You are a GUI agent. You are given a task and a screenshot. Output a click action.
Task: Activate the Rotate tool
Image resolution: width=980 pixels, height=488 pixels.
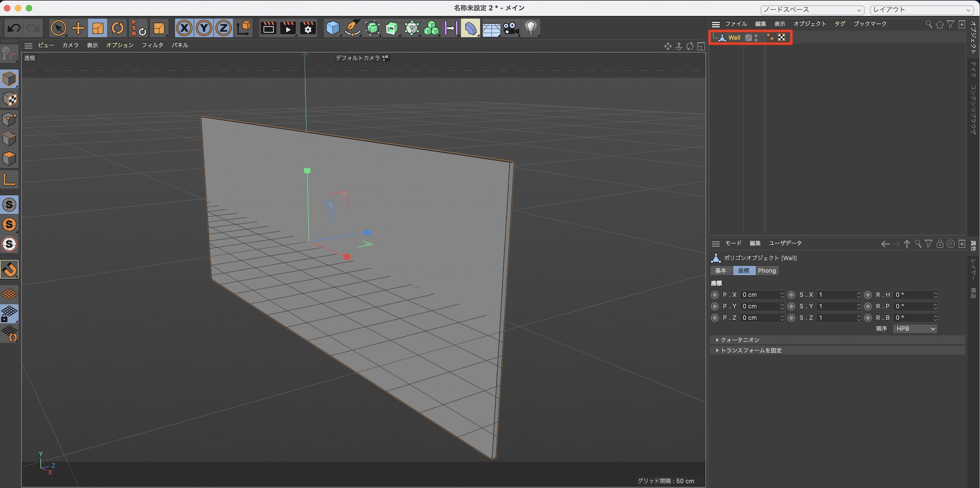tap(118, 28)
